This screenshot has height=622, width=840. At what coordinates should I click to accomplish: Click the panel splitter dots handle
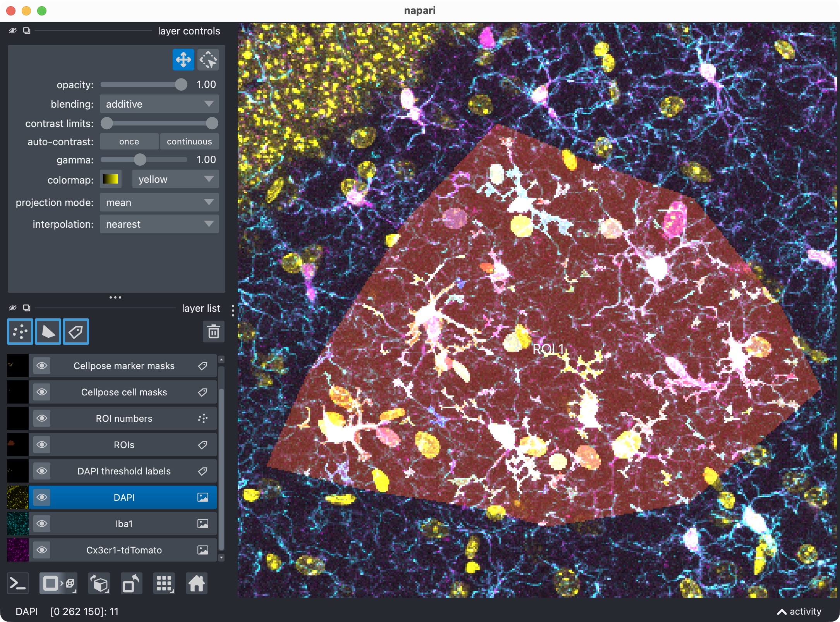pyautogui.click(x=115, y=297)
